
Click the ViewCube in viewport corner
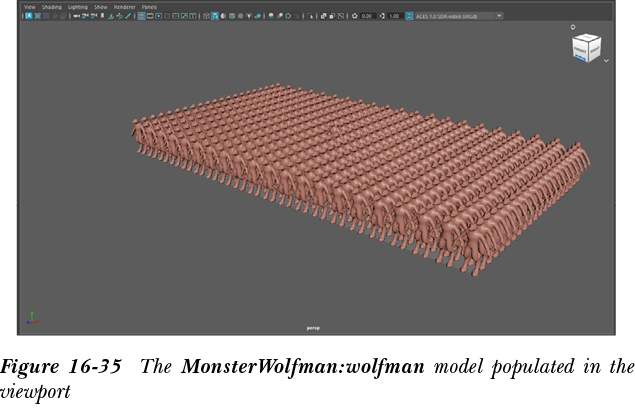pos(586,48)
